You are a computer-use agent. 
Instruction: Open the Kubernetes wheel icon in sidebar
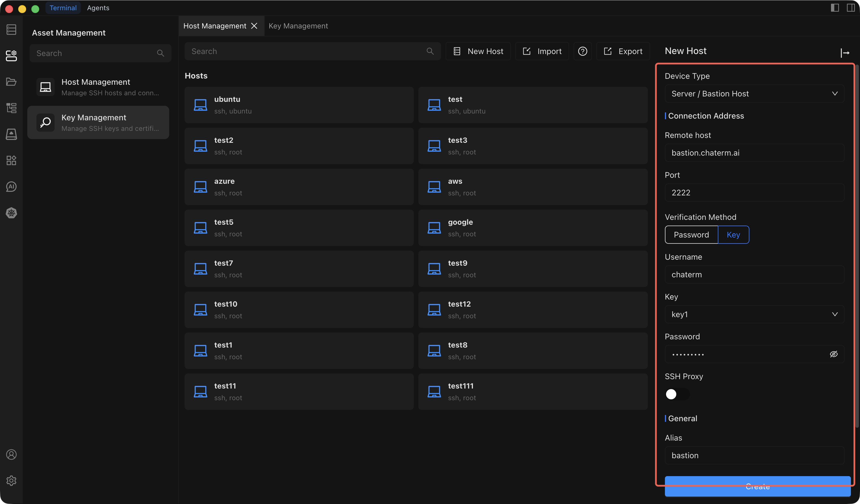(x=11, y=213)
